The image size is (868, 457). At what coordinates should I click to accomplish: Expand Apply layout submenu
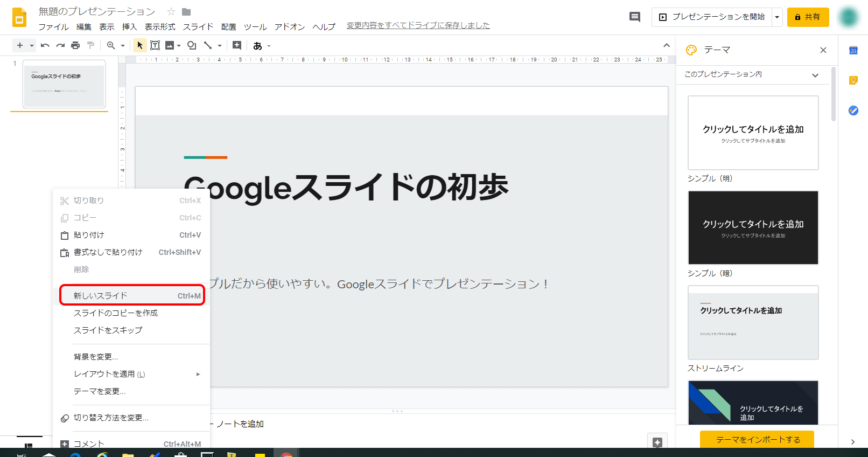pos(131,374)
